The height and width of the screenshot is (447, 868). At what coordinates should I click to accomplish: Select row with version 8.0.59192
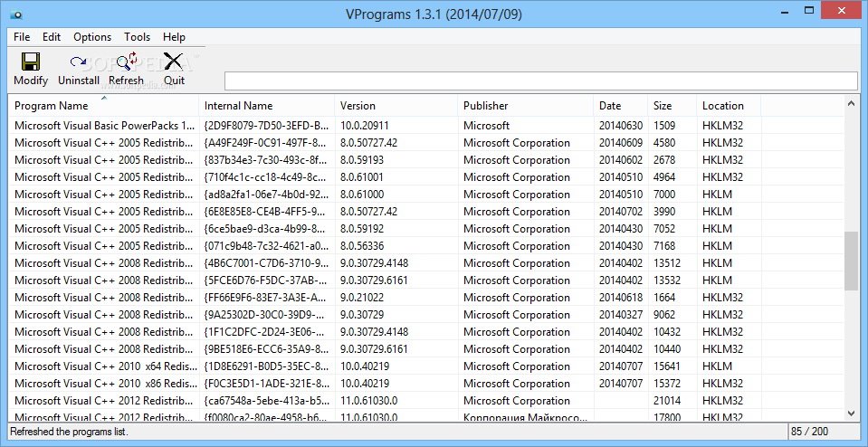[426, 229]
